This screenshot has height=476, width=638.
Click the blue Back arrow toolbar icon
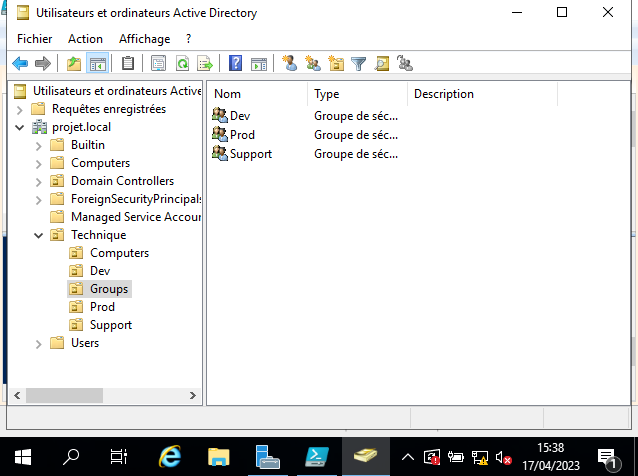click(20, 63)
